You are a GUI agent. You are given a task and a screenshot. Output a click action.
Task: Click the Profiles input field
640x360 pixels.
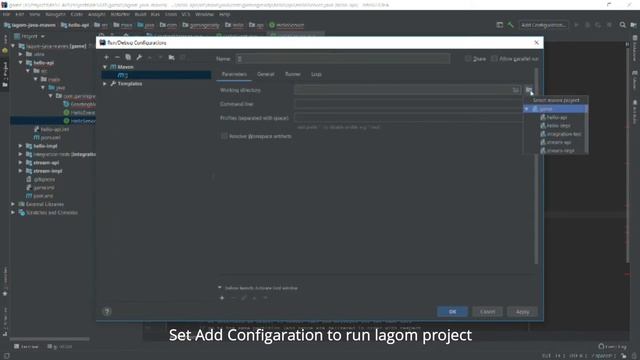point(409,118)
